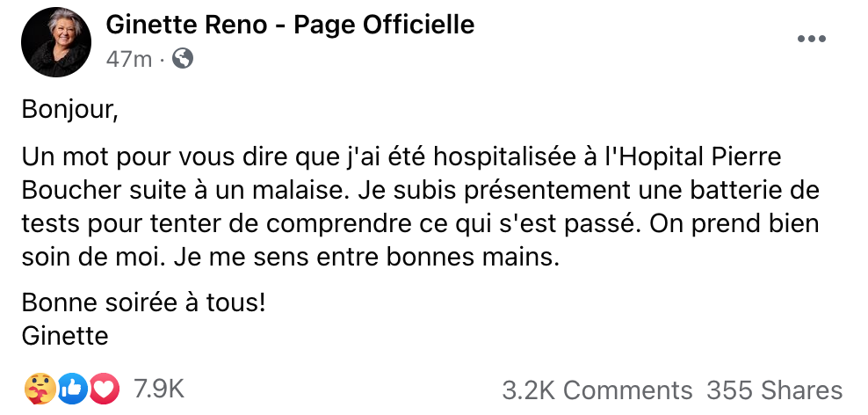Open the 7.9K reactions count

[158, 389]
